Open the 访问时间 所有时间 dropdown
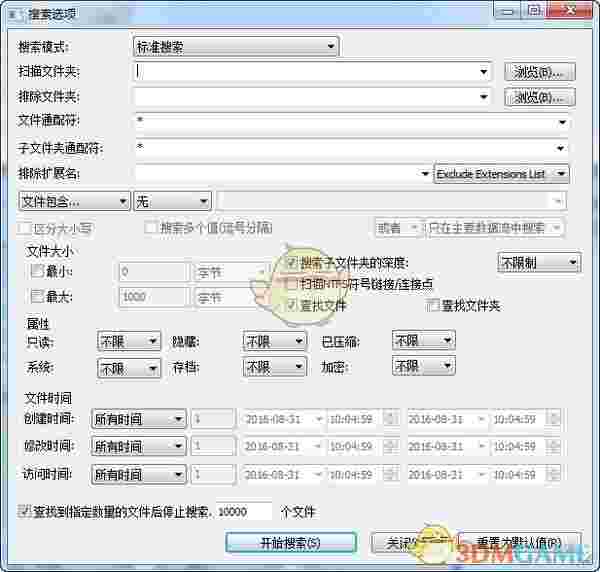600x572 pixels. (x=139, y=475)
